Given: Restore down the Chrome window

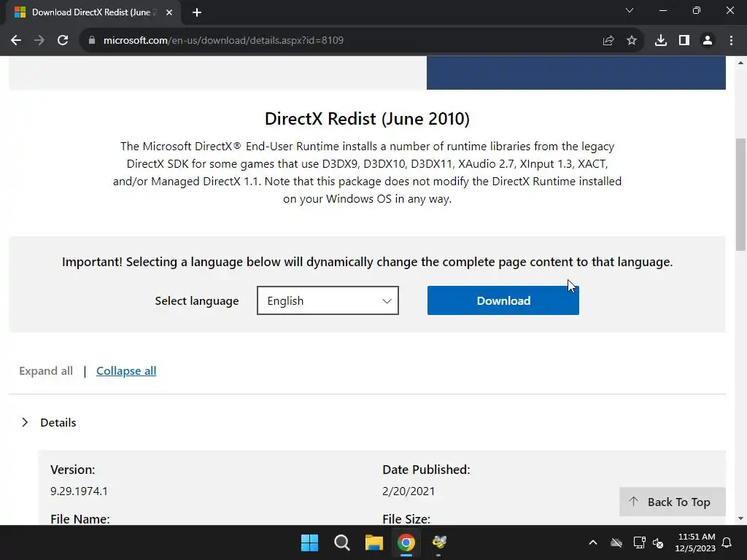Looking at the screenshot, I should tap(697, 10).
